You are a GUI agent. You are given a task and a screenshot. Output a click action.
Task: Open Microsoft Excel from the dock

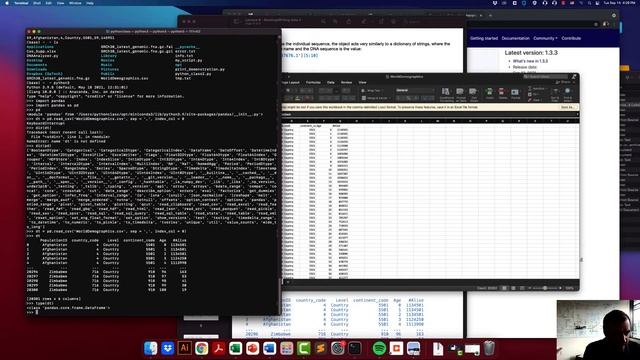coord(236,348)
